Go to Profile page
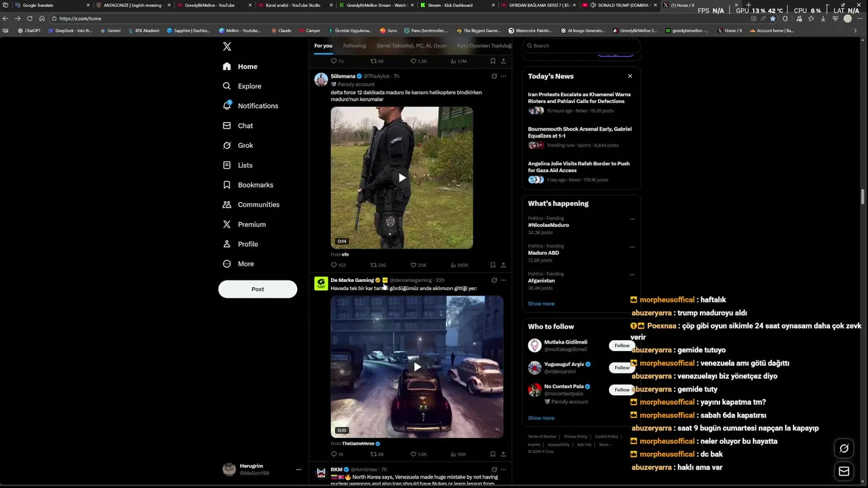Screen dimensions: 868x488 pos(240,243)
